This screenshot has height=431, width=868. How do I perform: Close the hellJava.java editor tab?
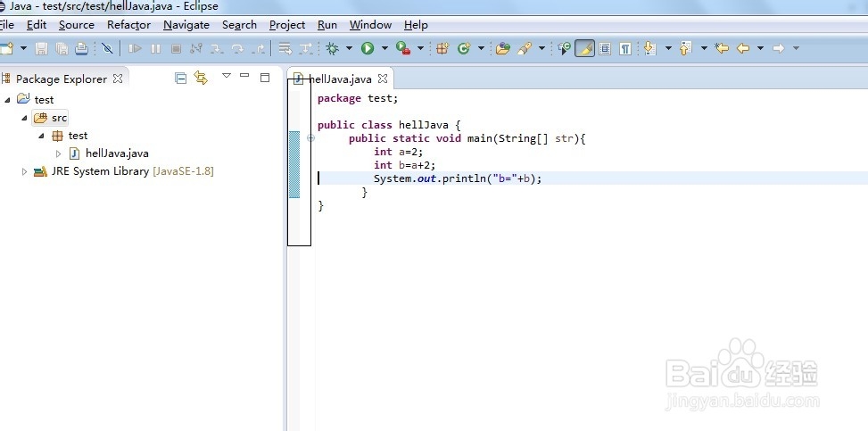click(383, 79)
